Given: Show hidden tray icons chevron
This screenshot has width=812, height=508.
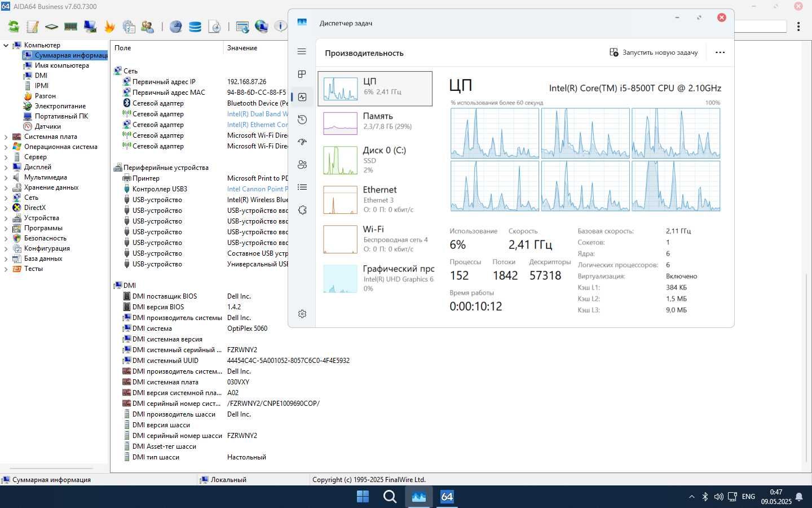Looking at the screenshot, I should 691,497.
